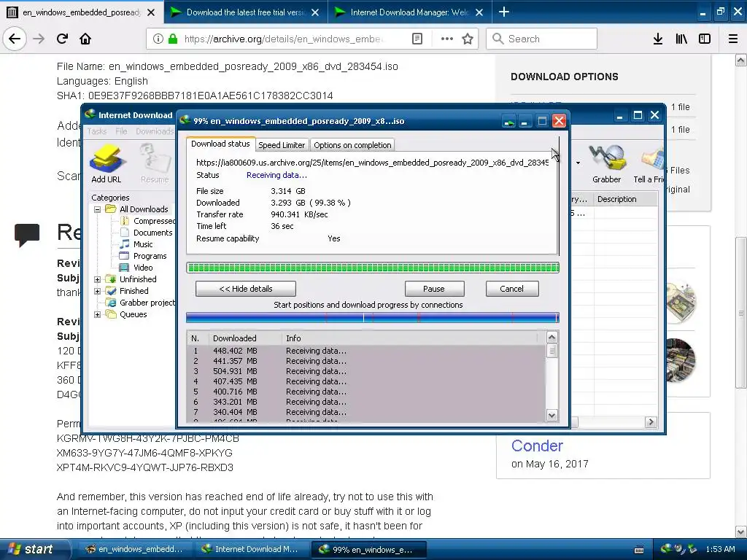
Task: Expand the Finished tree node
Action: coord(97,291)
